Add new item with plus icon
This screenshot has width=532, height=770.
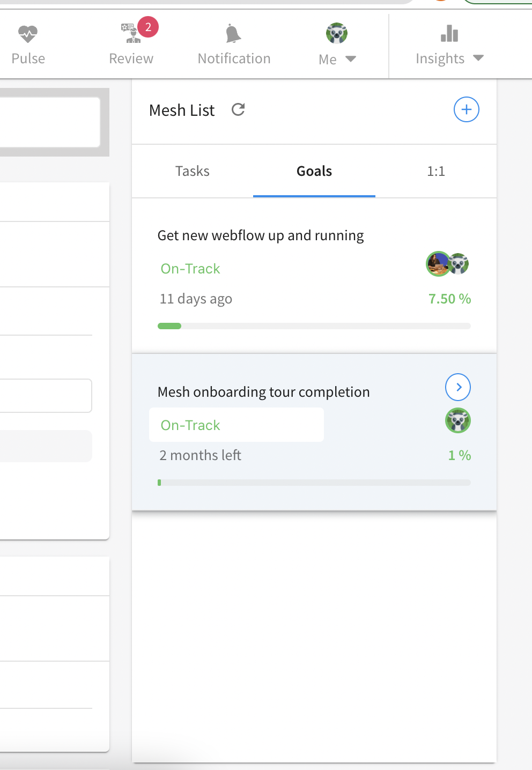pos(466,110)
